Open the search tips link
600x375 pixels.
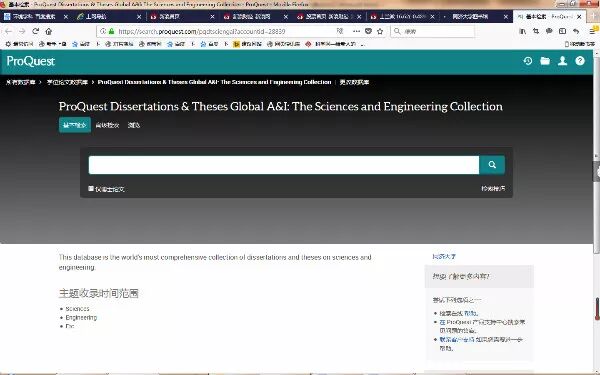coord(493,189)
